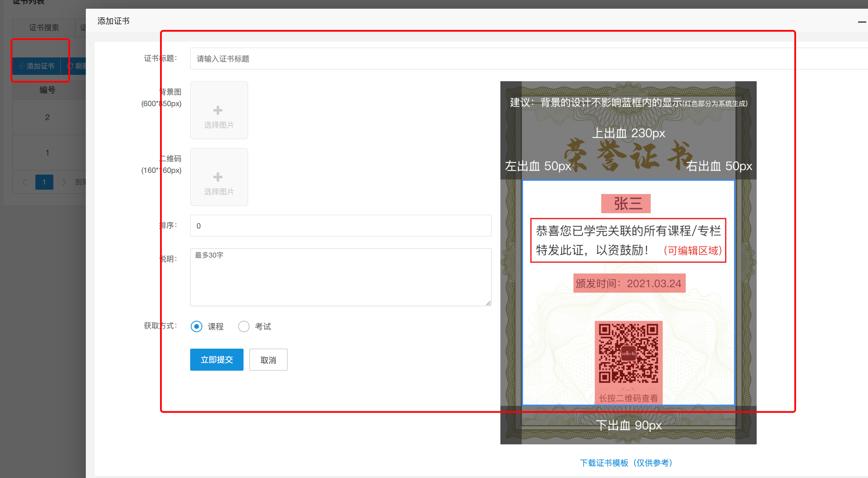Viewport: 868px width, 478px height.
Task: Go to page 1 in pagination
Action: click(x=44, y=182)
